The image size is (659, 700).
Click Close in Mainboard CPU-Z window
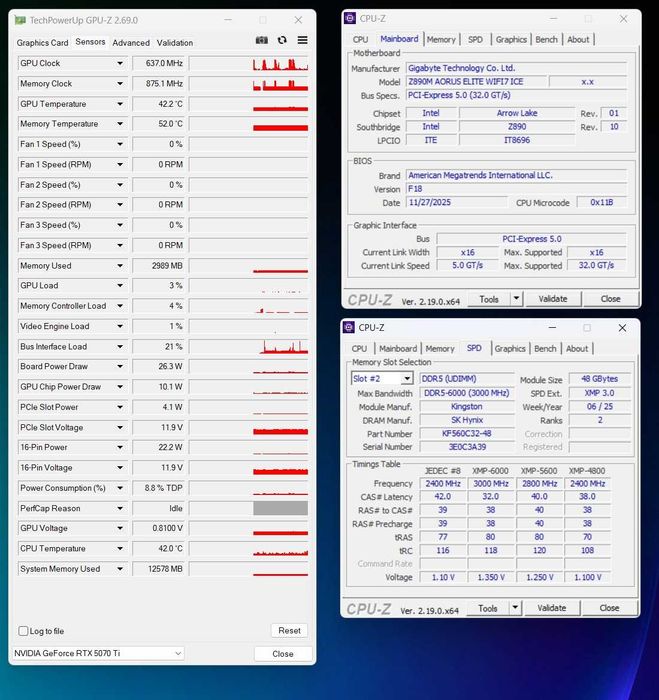610,299
